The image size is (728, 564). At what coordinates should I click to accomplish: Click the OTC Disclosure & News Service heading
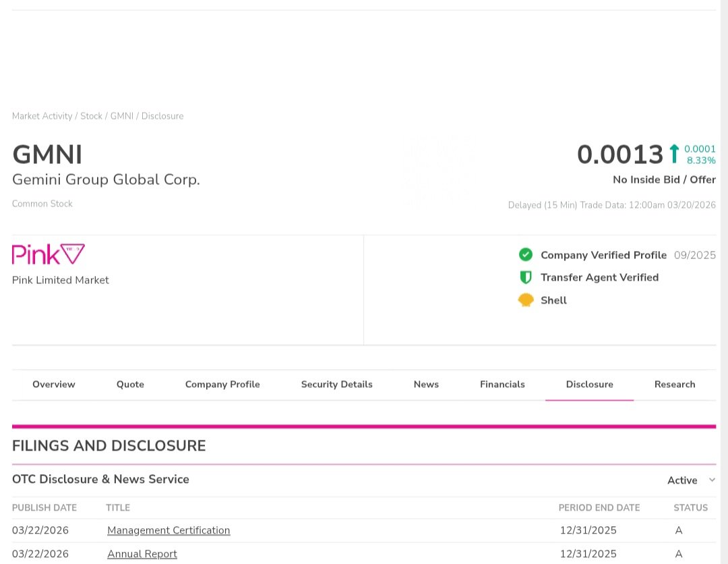[100, 480]
